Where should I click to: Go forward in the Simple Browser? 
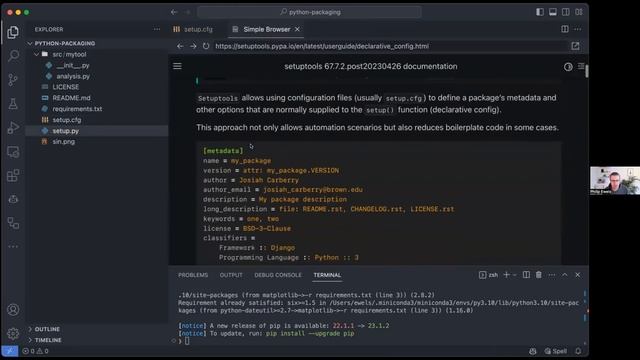pyautogui.click(x=193, y=46)
